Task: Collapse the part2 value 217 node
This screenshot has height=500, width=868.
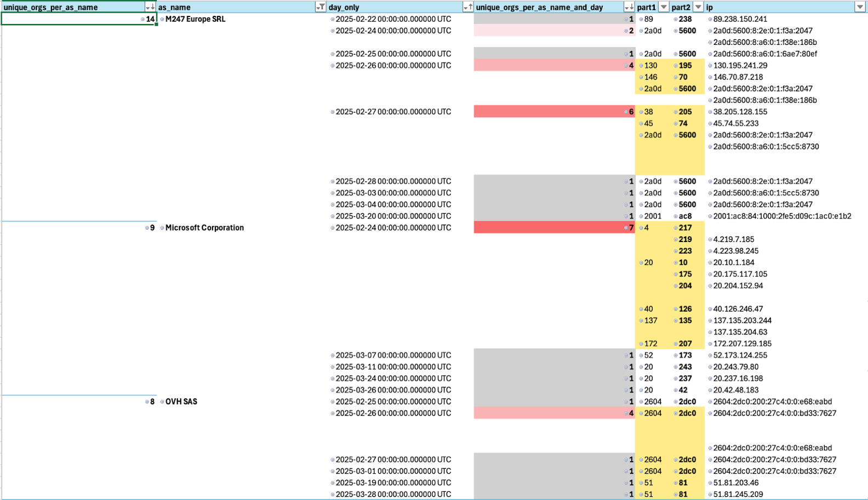Action: [676, 228]
